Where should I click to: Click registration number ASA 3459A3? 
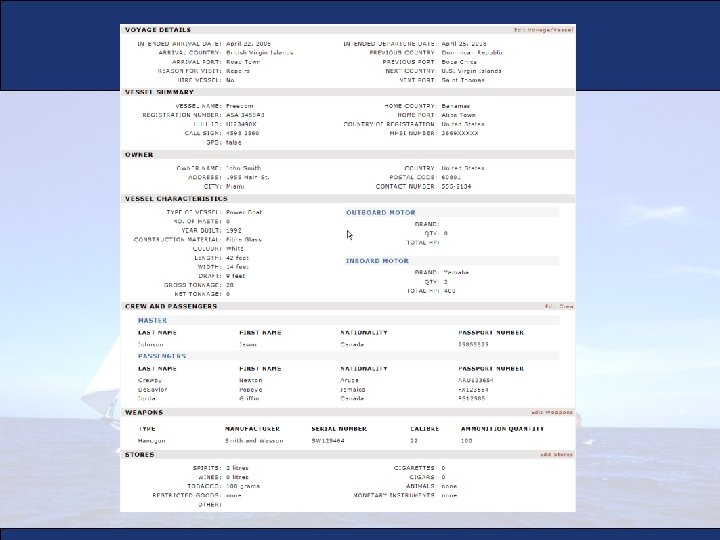pos(245,115)
